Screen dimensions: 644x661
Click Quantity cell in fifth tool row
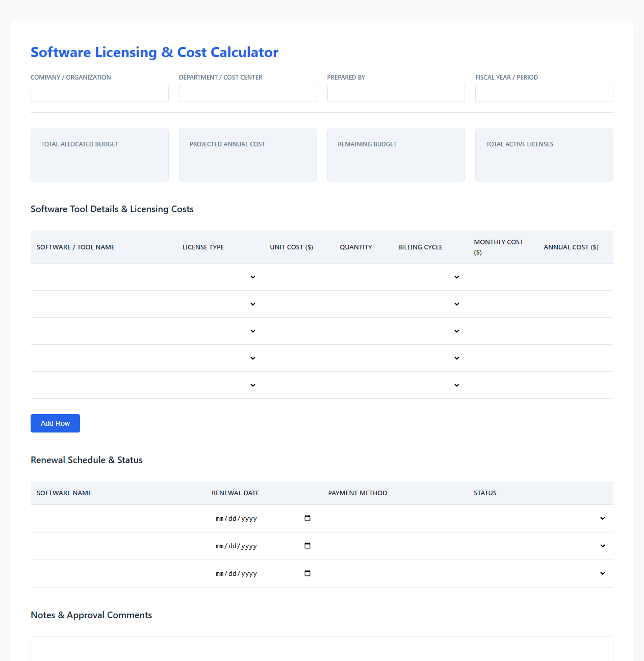[363, 385]
